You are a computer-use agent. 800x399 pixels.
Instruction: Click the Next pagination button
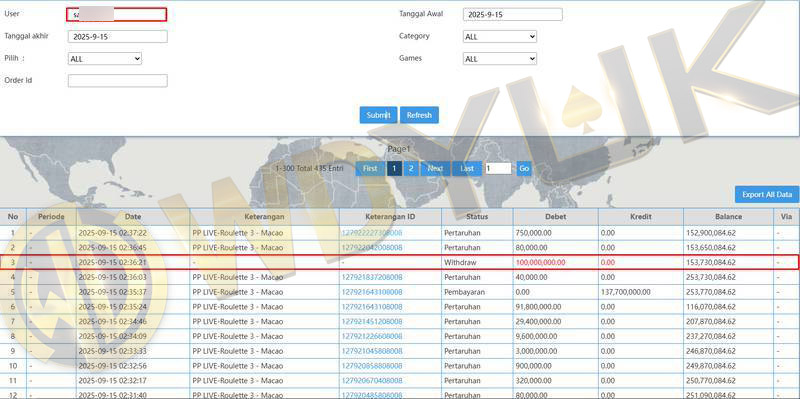[x=435, y=168]
